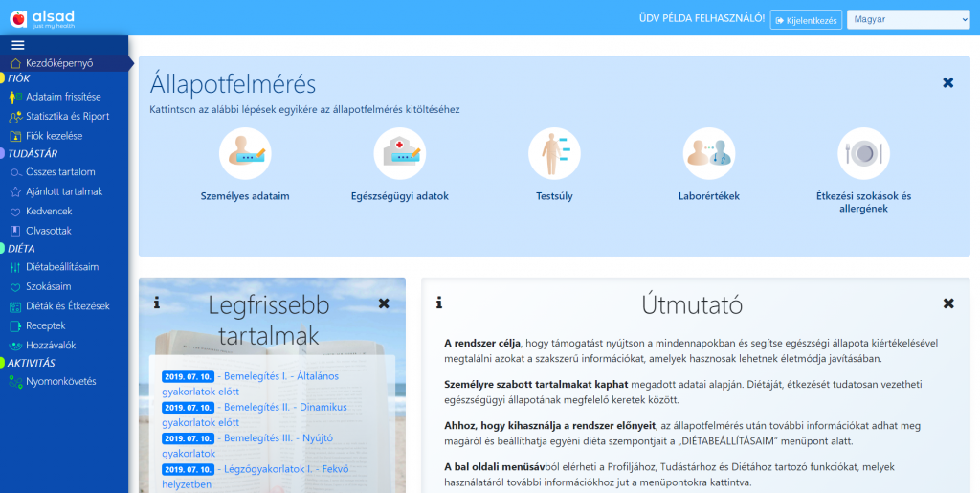This screenshot has height=493, width=980.
Task: Click the Összes tartalom search icon
Action: click(x=15, y=172)
